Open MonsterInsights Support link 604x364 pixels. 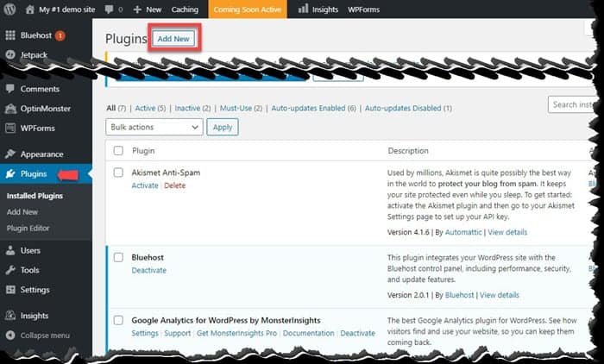[x=178, y=333]
